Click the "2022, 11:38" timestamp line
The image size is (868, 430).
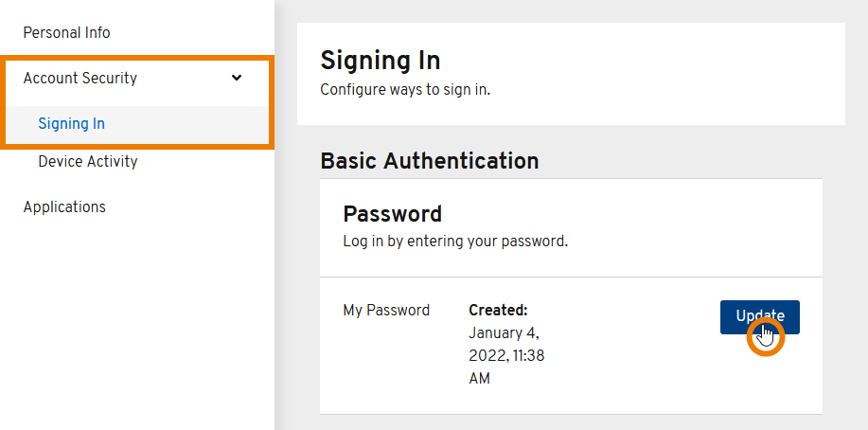[x=506, y=356]
